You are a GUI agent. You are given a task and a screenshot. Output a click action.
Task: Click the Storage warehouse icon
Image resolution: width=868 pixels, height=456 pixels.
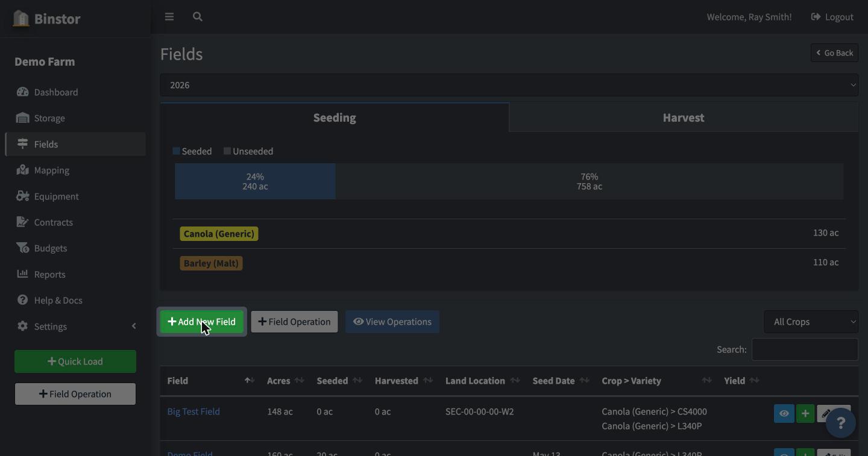coord(23,118)
